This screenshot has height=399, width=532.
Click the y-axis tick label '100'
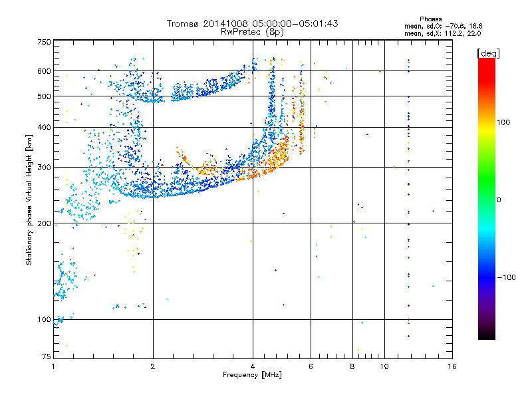[x=44, y=320]
